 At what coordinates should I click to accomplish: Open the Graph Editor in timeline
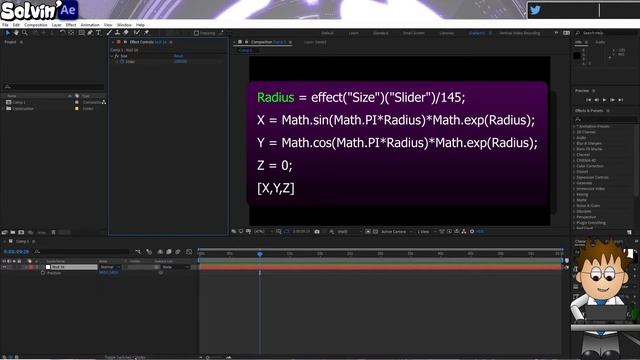click(189, 251)
